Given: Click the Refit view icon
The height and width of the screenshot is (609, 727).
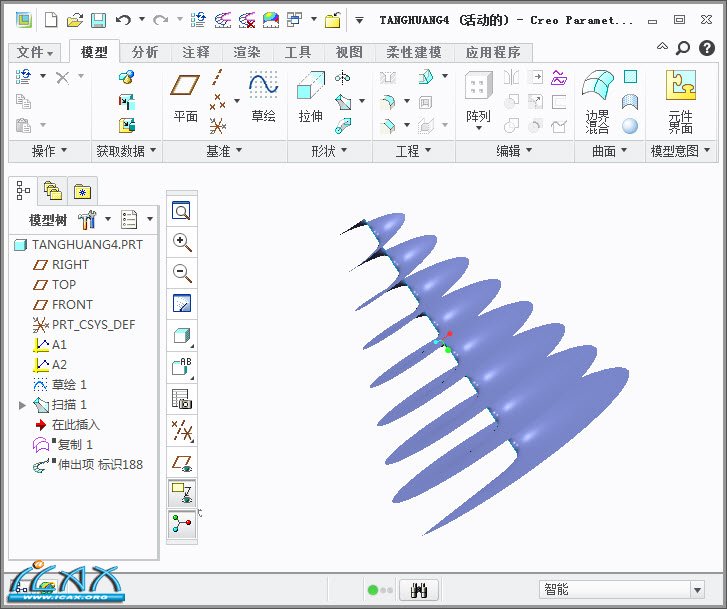Looking at the screenshot, I should pos(181,211).
